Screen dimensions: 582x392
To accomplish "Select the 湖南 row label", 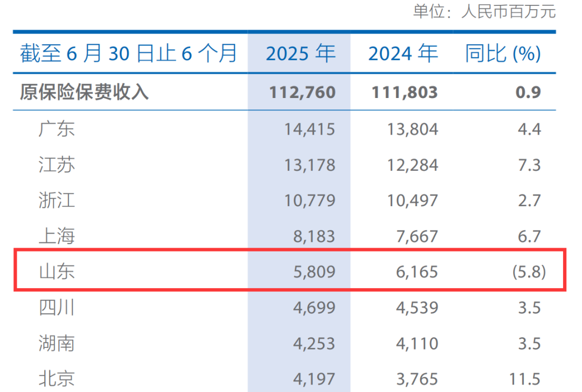I will 57,343.
